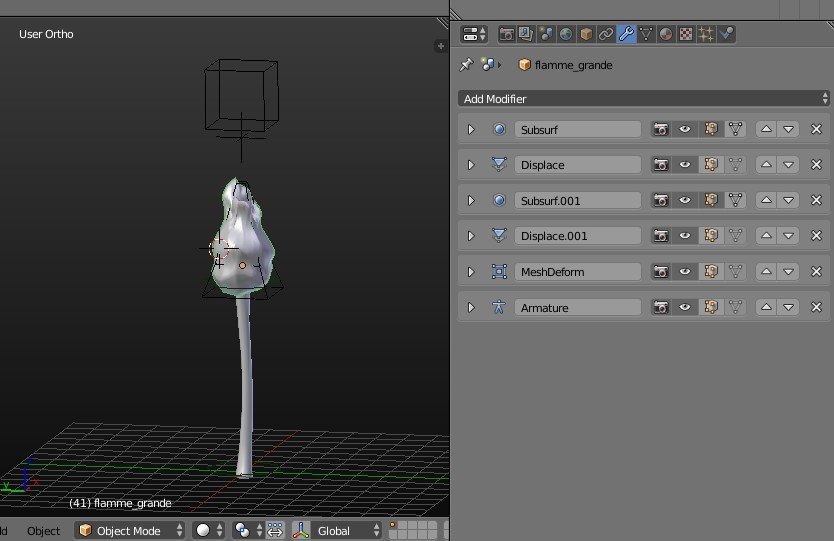Expand the Subsurf.001 modifier panel
The height and width of the screenshot is (541, 834).
pos(471,201)
